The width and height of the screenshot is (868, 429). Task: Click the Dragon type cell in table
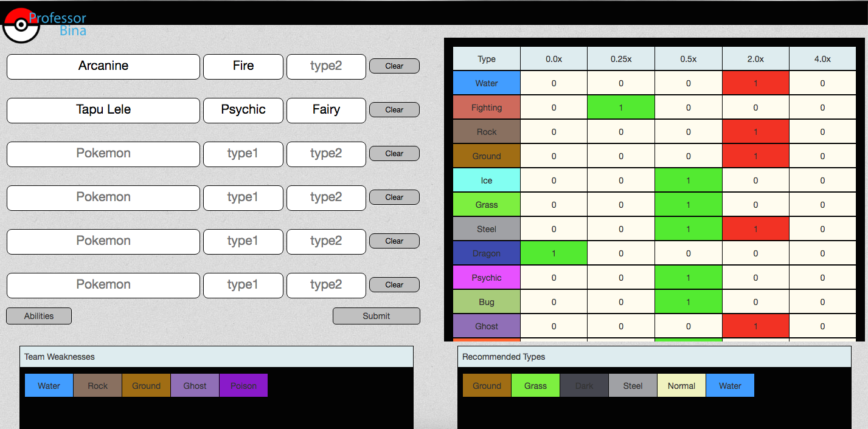pyautogui.click(x=487, y=253)
